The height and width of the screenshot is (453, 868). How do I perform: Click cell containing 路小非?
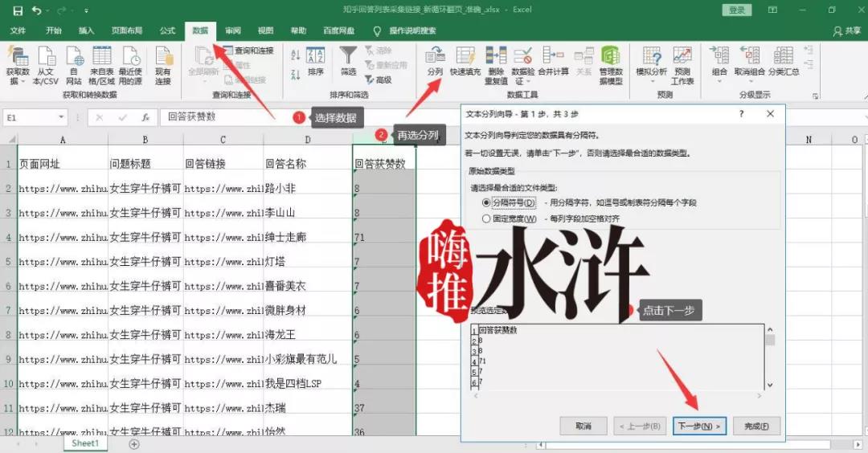(308, 188)
